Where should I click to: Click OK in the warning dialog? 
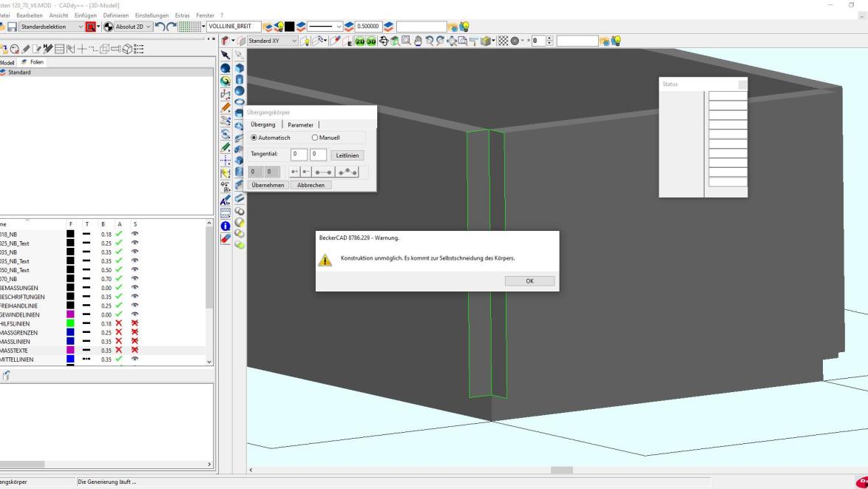529,281
